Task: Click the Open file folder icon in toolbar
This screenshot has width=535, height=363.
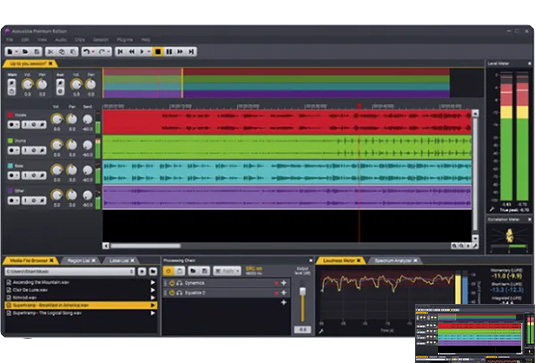Action: point(25,52)
